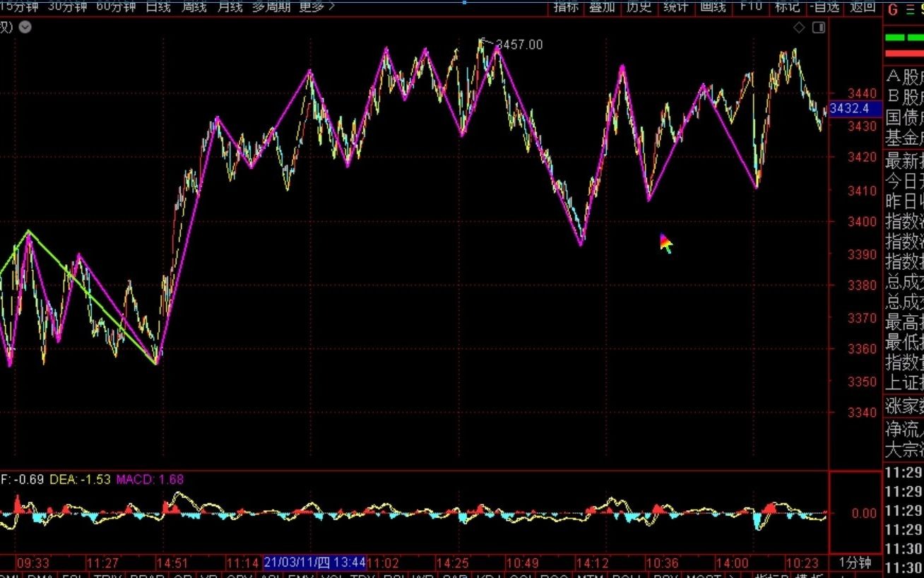Open the three-line menu icon beside G
Viewport: 924px width, 578px height.
(x=911, y=9)
